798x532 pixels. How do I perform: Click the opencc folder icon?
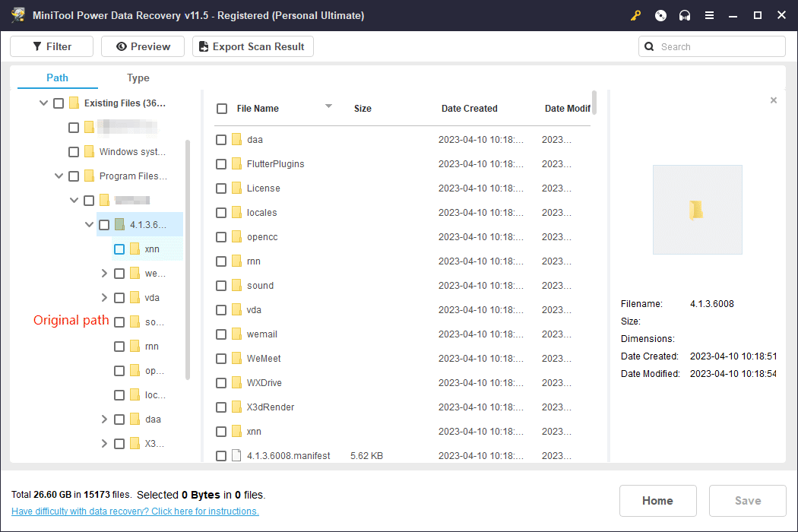[x=236, y=236]
